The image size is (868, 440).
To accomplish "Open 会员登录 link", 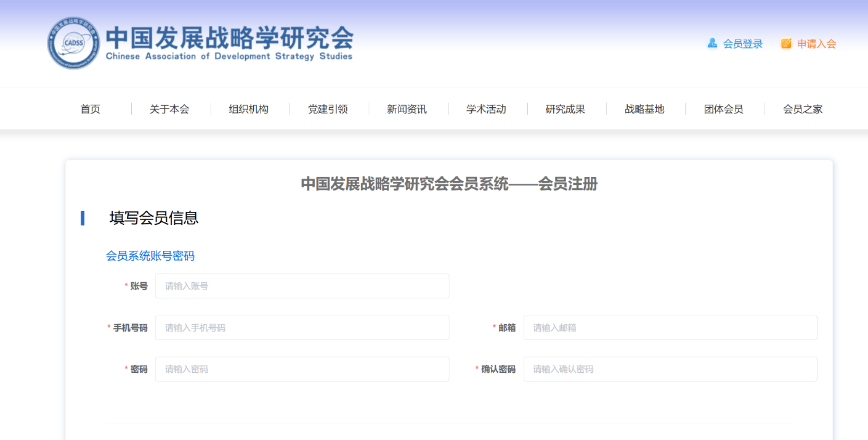I will (743, 44).
